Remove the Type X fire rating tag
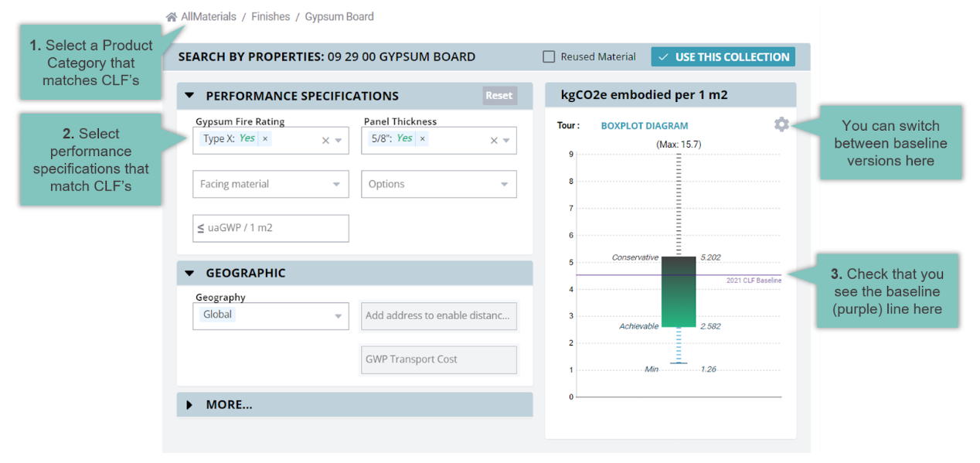980x463 pixels. click(x=265, y=139)
